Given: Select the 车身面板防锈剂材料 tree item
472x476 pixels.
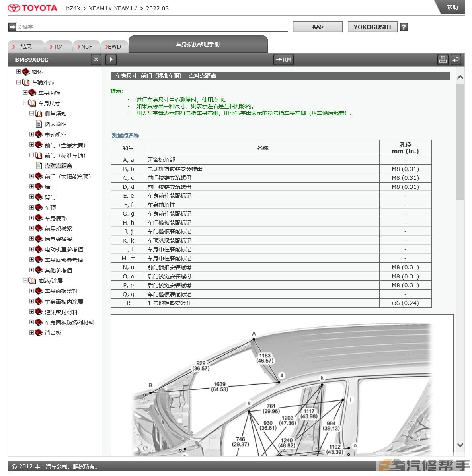Looking at the screenshot, I should pyautogui.click(x=69, y=323).
